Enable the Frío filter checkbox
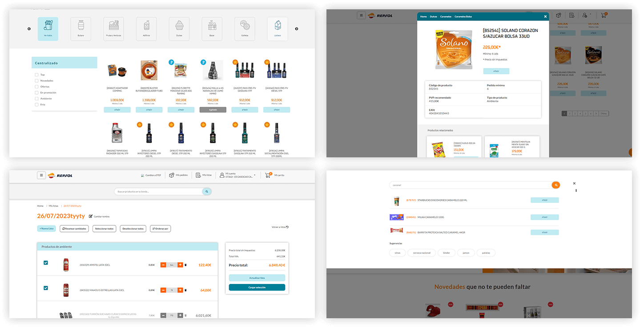644x332 pixels. [x=36, y=104]
